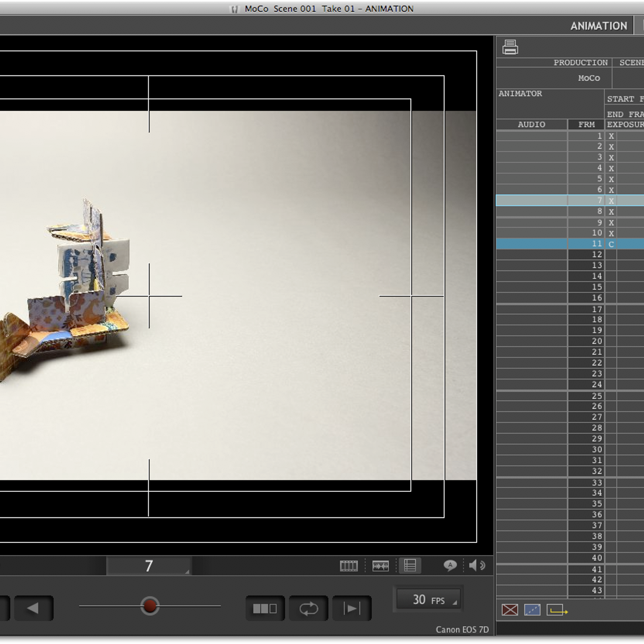Image resolution: width=644 pixels, height=644 pixels.
Task: Click the Canon EOS 7D camera label
Action: (x=462, y=630)
